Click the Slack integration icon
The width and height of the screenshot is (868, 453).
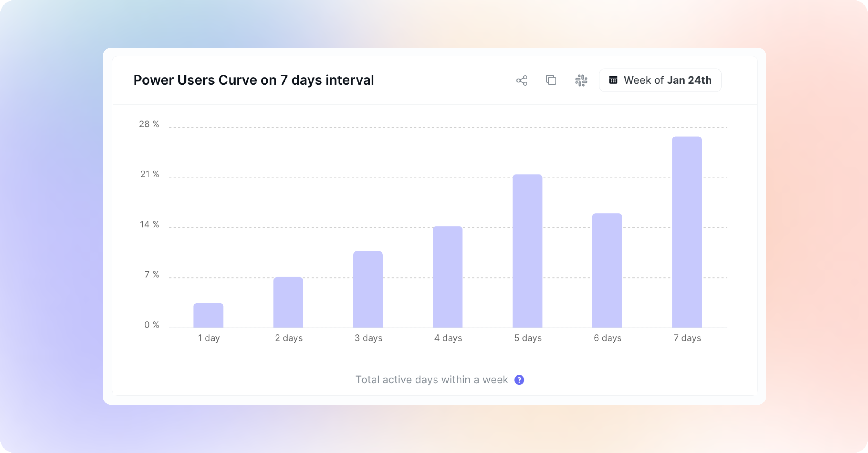[x=581, y=80]
